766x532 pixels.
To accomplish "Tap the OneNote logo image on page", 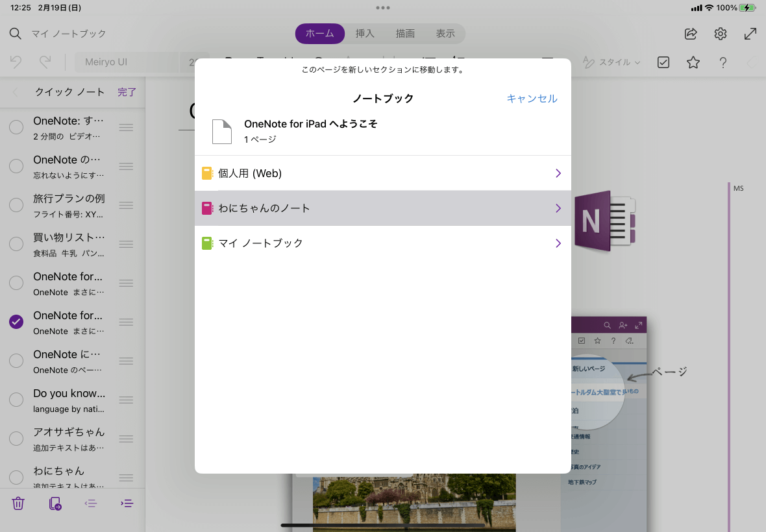I will (x=605, y=221).
